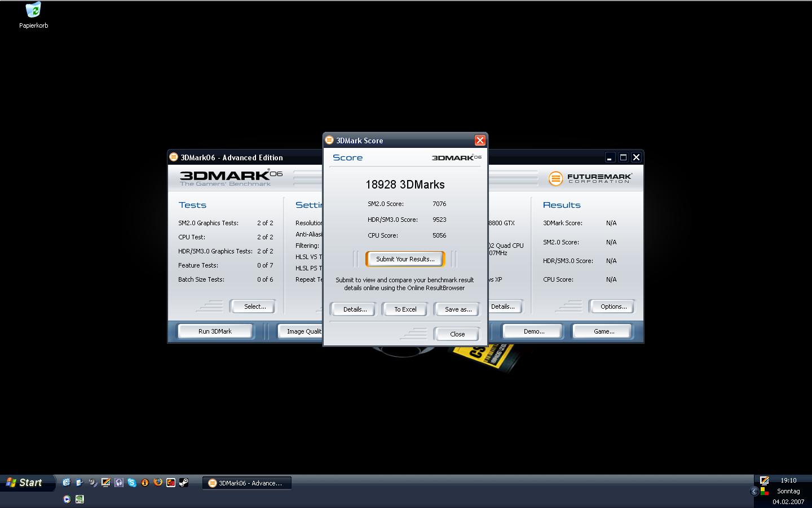Screen dimensions: 812x508
Task: Launch Internet Explorer from quick launch
Action: (x=67, y=483)
